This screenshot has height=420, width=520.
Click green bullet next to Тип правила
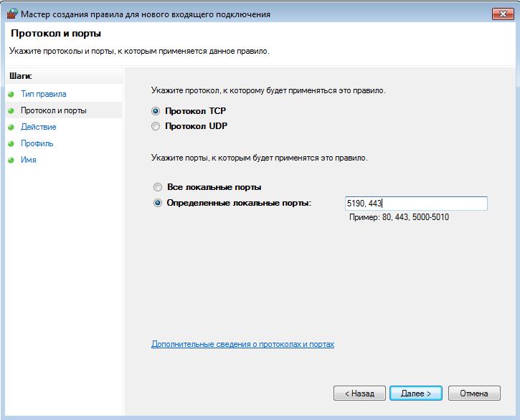[x=11, y=95]
